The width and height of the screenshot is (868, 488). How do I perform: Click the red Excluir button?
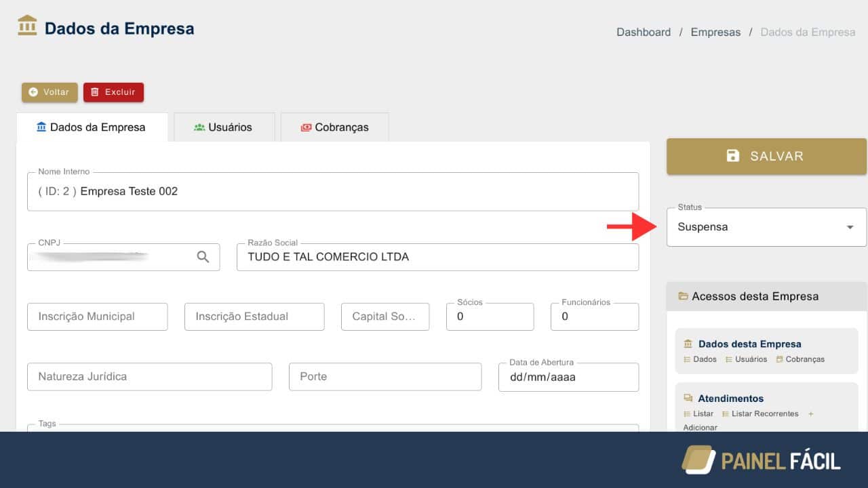tap(113, 92)
